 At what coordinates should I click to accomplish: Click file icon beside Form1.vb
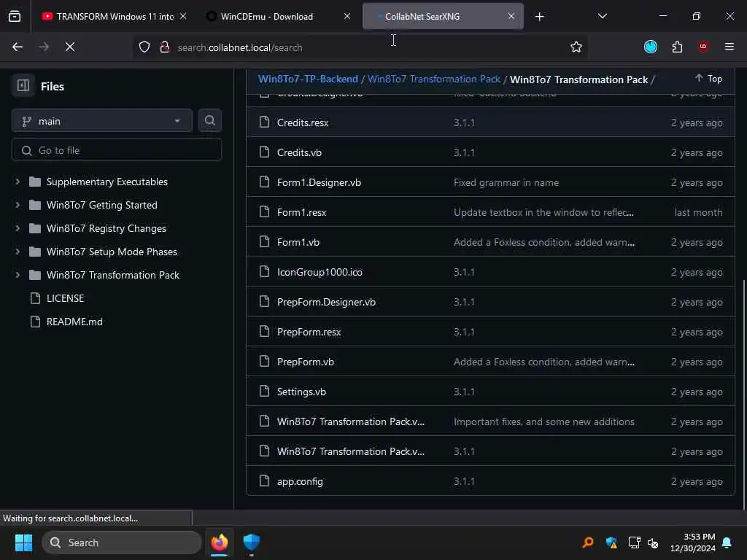pyautogui.click(x=264, y=242)
